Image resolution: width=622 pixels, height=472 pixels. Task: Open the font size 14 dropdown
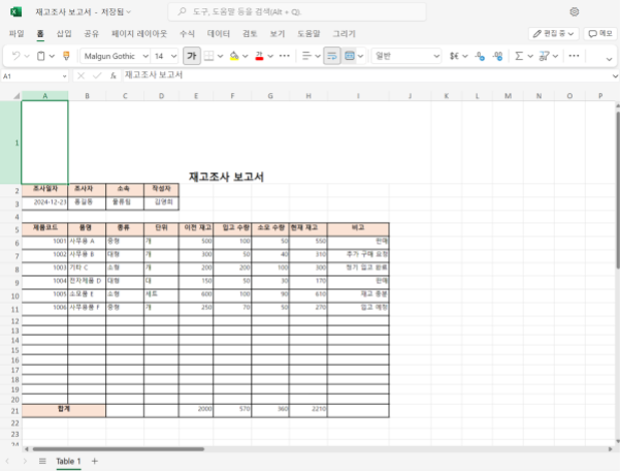[174, 56]
